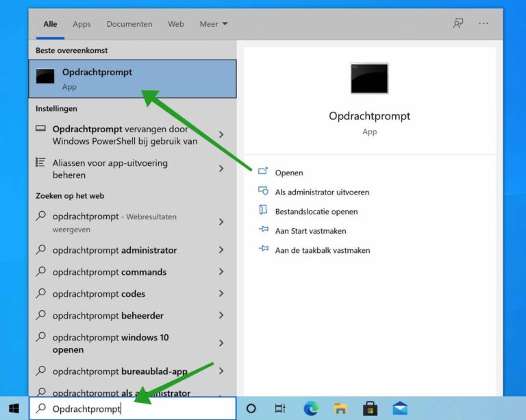This screenshot has width=526, height=420.
Task: Click 'Bestandslocatie openen' action
Action: (x=316, y=212)
